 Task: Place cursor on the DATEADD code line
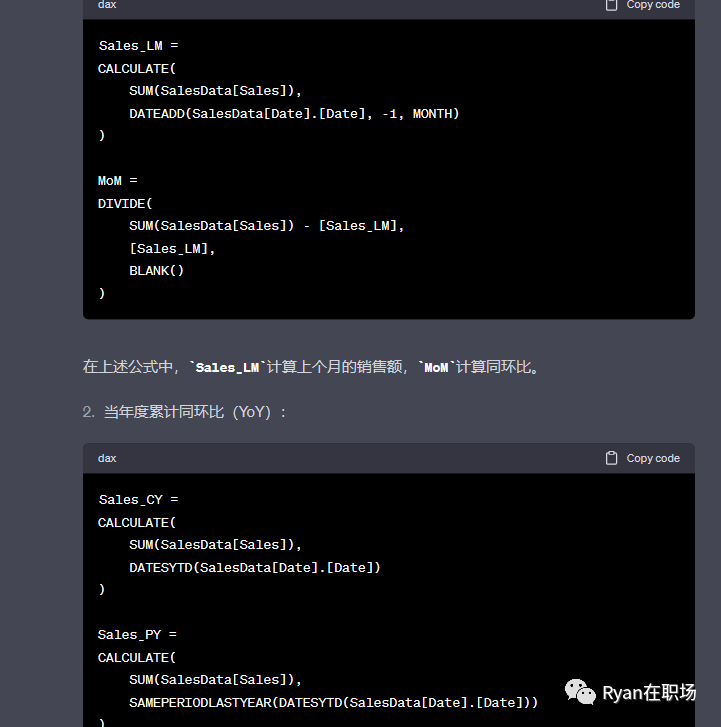[294, 114]
